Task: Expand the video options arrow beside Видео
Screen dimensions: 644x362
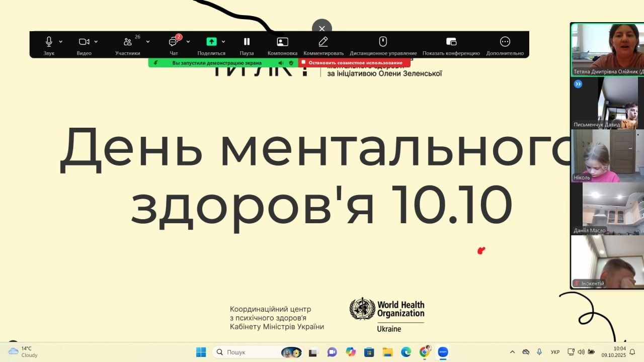Action: [x=96, y=42]
